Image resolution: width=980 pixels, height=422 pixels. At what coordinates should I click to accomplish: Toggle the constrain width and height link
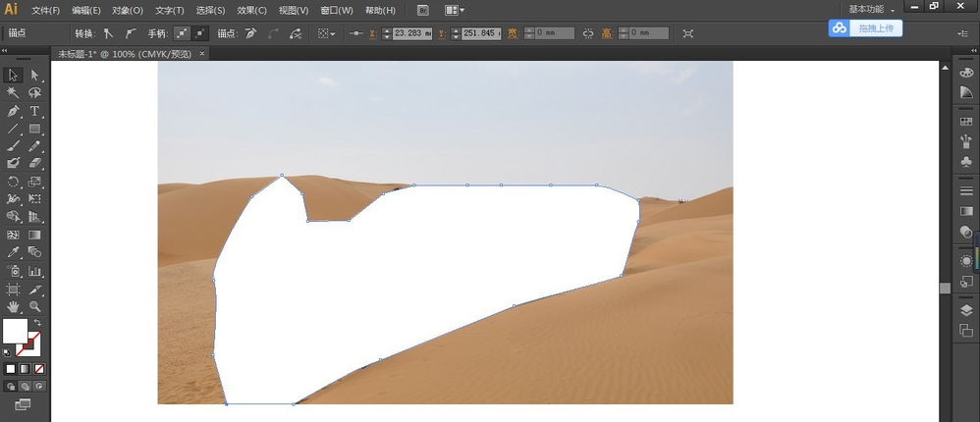coord(588,33)
